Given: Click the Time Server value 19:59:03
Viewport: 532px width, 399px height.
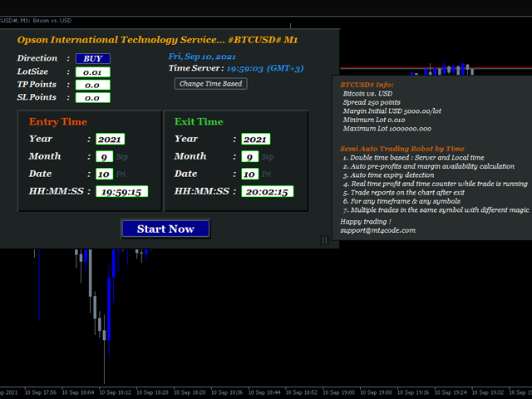Looking at the screenshot, I should tap(244, 68).
